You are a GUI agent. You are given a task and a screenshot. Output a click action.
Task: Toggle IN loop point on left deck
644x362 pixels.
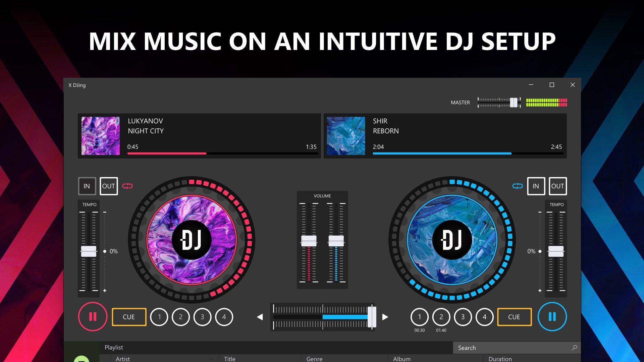point(87,186)
